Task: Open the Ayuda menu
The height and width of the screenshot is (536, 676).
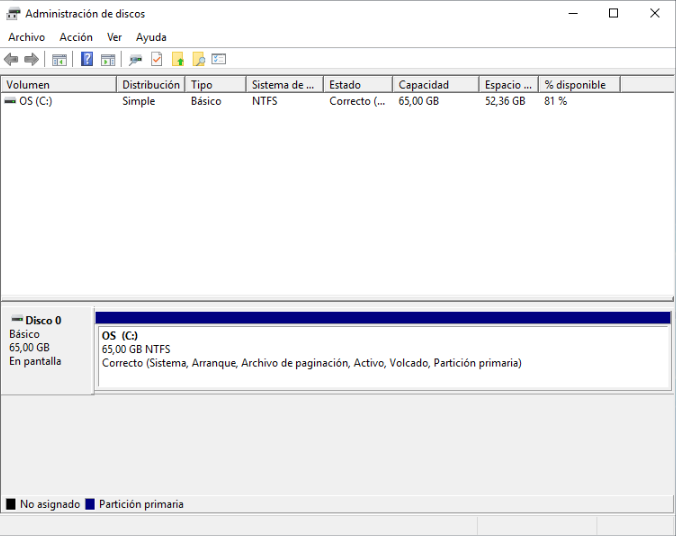Action: coord(151,37)
